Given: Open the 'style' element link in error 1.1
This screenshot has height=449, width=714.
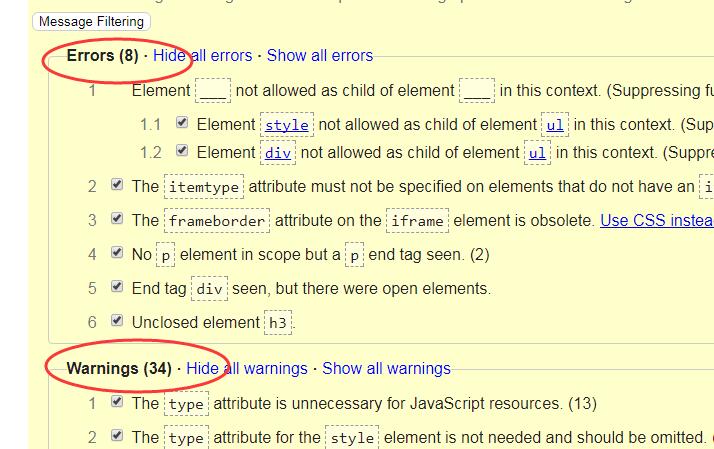Looking at the screenshot, I should point(287,125).
